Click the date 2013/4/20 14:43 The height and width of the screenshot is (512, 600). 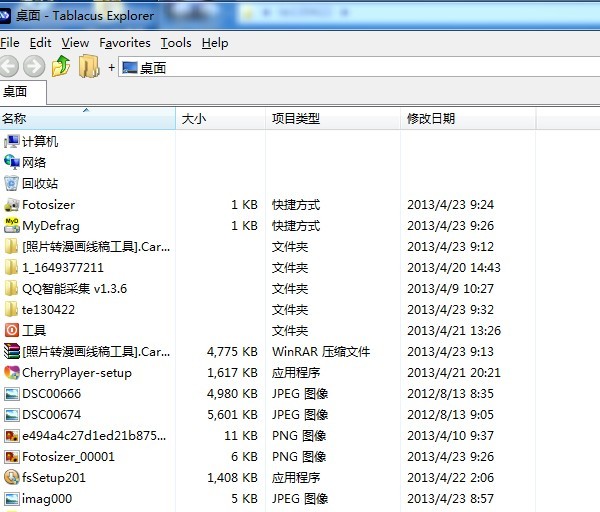coord(453,267)
